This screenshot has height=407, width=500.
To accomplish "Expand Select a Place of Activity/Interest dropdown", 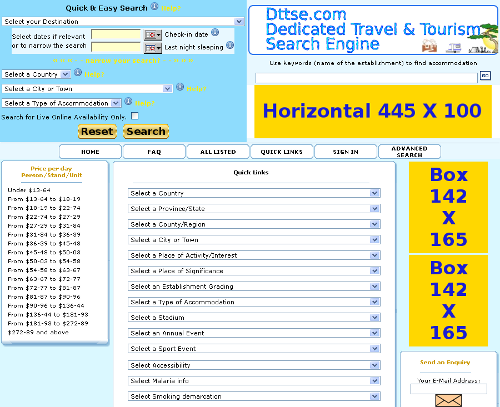I will [x=254, y=255].
